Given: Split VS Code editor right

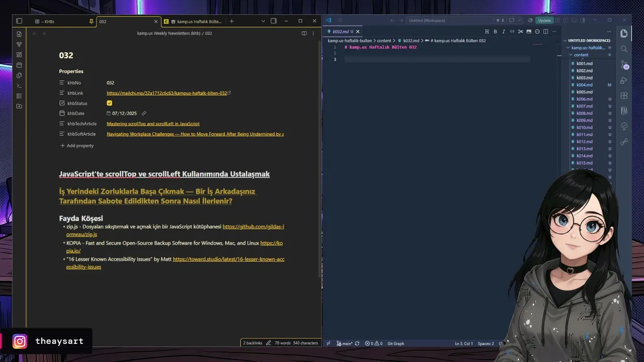Looking at the screenshot, I should point(546,32).
